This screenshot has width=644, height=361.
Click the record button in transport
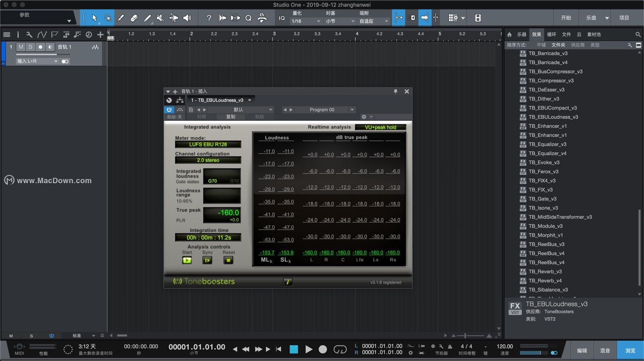[323, 349]
